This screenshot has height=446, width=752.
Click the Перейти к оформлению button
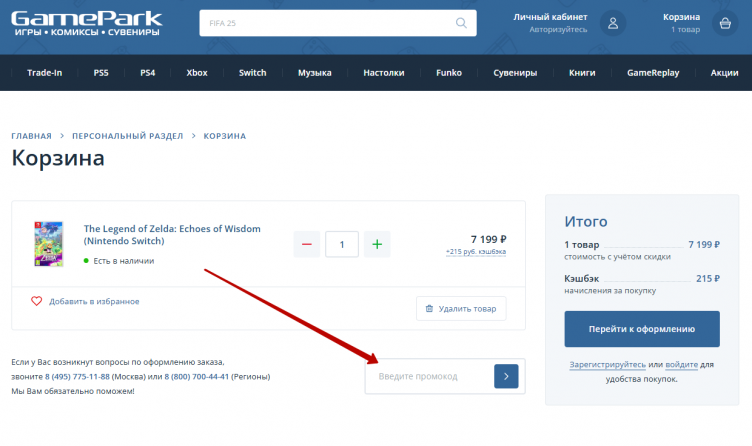pyautogui.click(x=641, y=328)
